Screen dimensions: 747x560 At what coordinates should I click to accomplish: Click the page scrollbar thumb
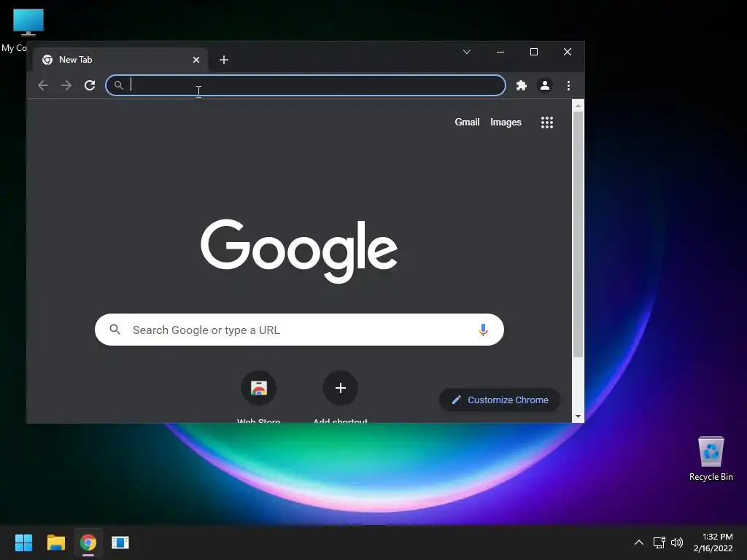click(x=578, y=235)
